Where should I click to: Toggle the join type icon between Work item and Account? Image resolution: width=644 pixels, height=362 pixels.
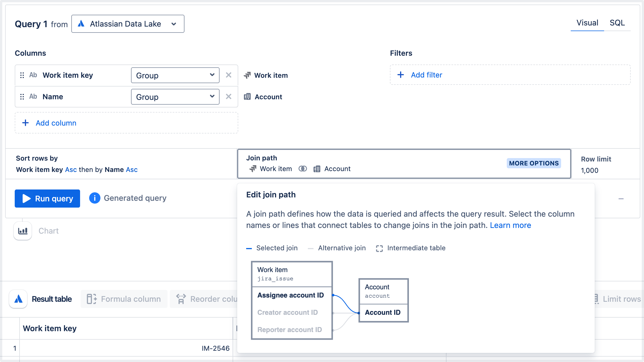pyautogui.click(x=303, y=169)
